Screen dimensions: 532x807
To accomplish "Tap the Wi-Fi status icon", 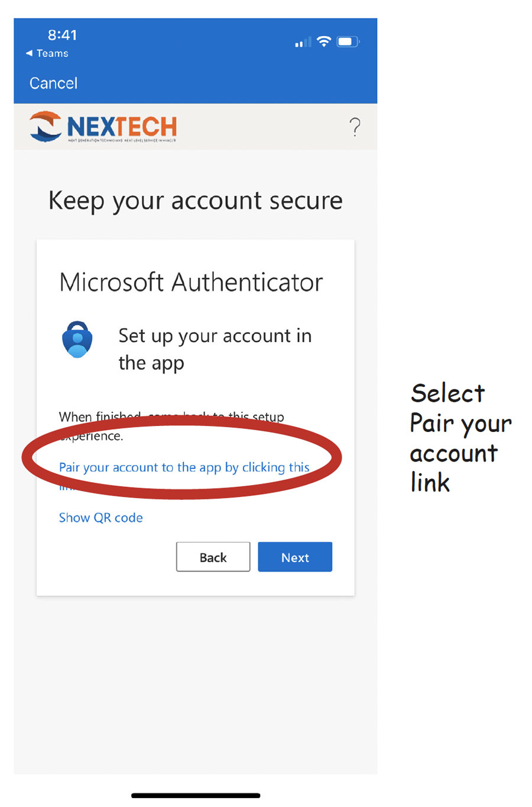I will click(323, 41).
